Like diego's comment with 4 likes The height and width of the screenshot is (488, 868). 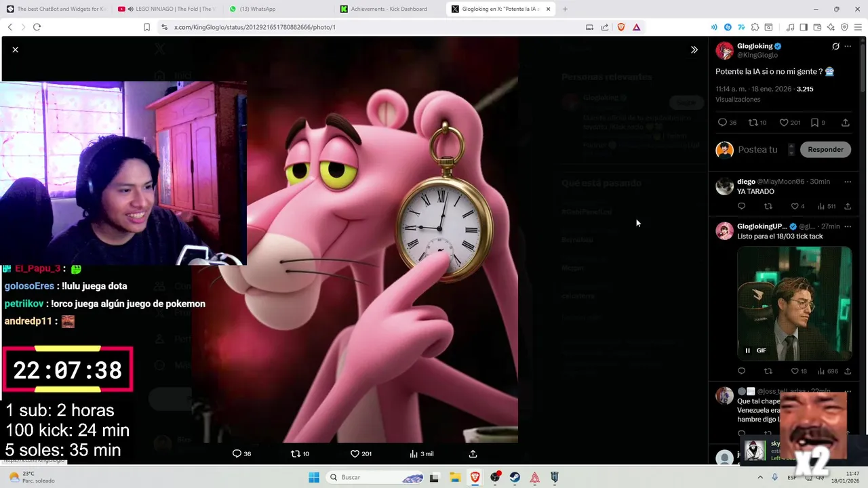[x=797, y=206]
